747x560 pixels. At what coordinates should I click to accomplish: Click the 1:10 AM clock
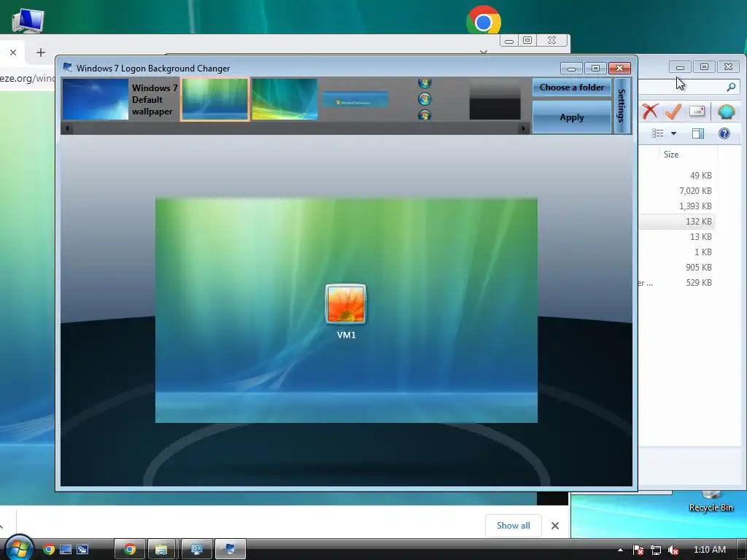pyautogui.click(x=709, y=550)
